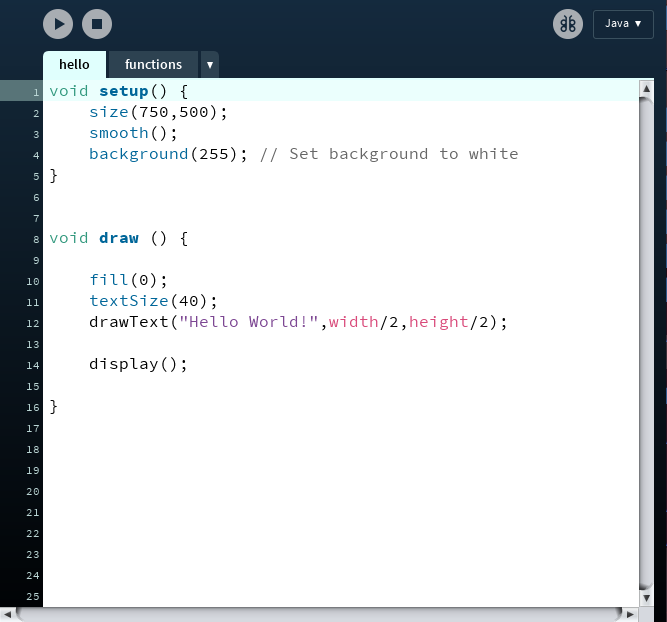This screenshot has width=667, height=622.
Task: Run the sketch with the Play button
Action: point(58,24)
